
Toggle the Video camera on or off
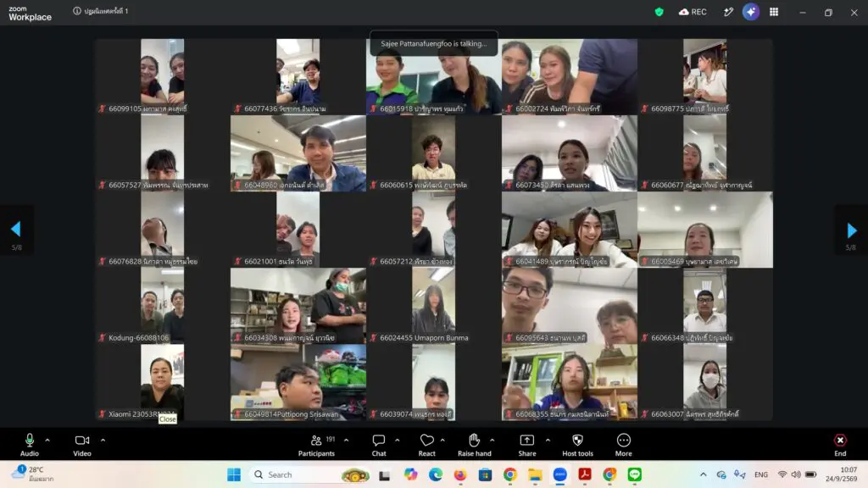(82, 445)
